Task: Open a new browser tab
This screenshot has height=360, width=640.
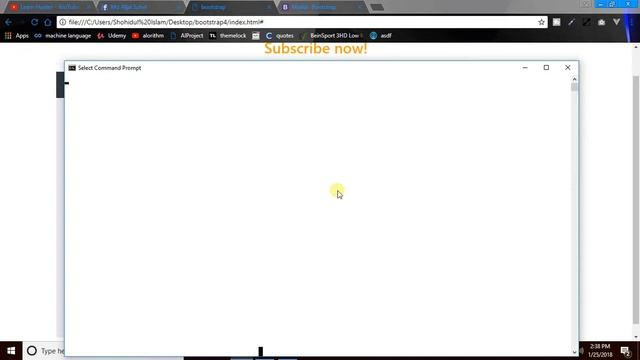Action: click(378, 7)
